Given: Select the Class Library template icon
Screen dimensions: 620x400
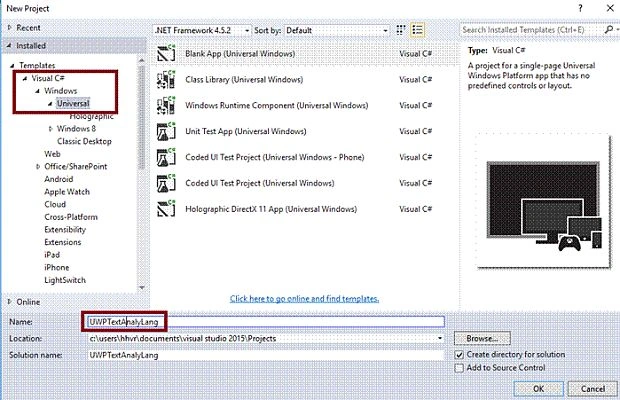Looking at the screenshot, I should (166, 79).
